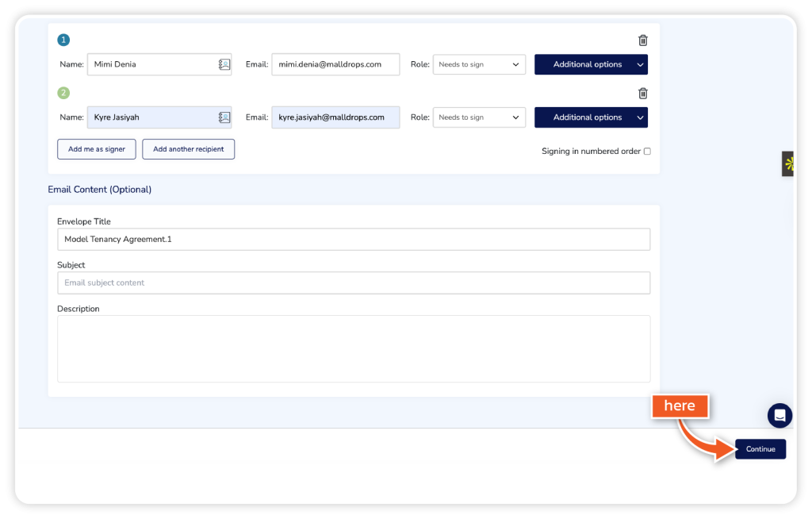Screen dimensions: 812x519
Task: Delete recipient 1 with the trash icon
Action: click(x=643, y=40)
